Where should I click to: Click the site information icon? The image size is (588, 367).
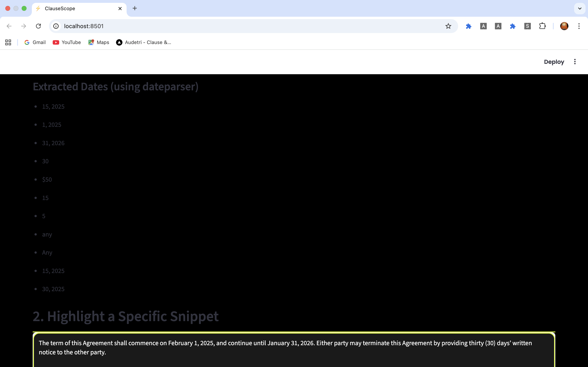(x=56, y=26)
